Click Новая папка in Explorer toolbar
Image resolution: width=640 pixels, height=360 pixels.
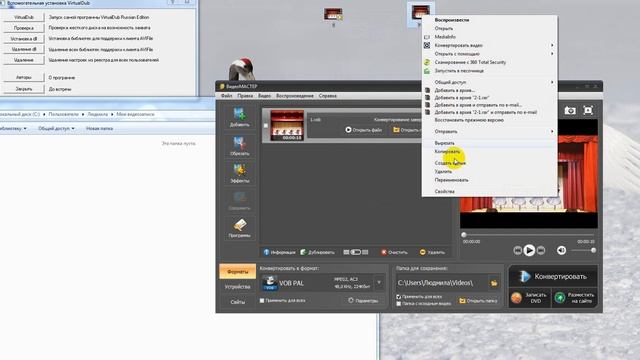[x=99, y=129]
